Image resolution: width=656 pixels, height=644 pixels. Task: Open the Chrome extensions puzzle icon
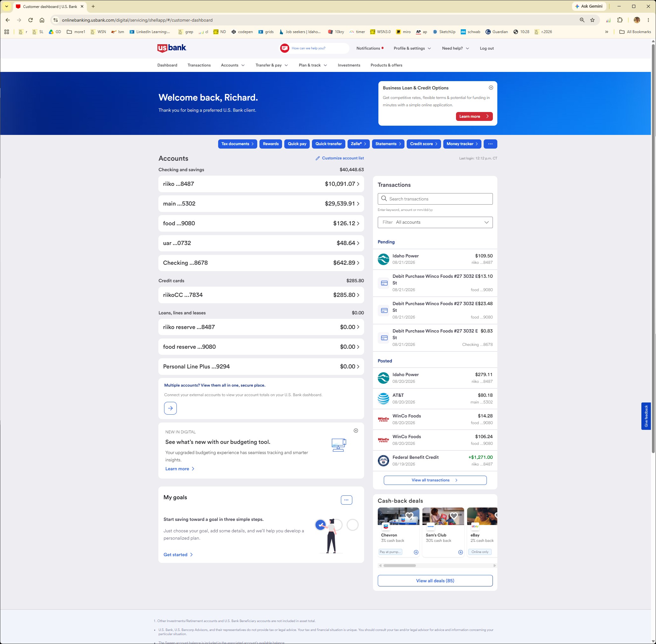(x=619, y=20)
